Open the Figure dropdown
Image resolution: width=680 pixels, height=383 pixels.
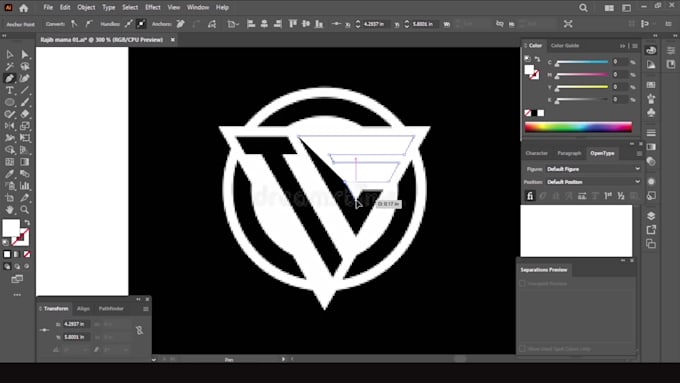593,169
